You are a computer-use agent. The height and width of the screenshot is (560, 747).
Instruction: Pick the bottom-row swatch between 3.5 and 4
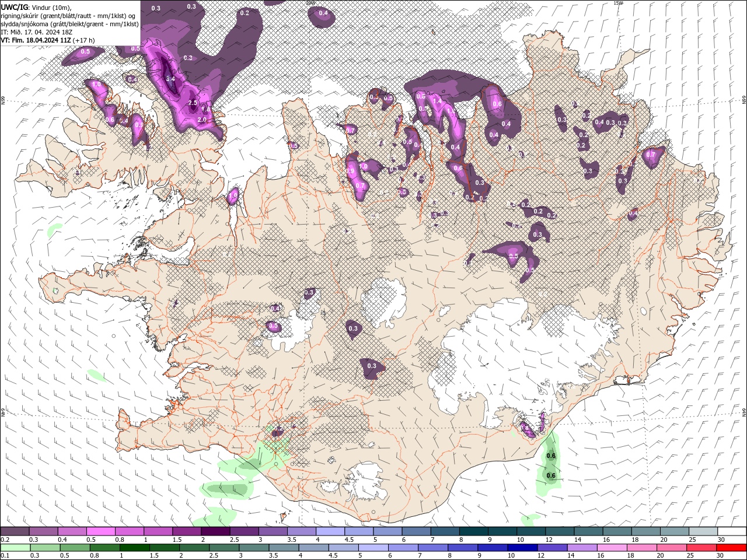(x=284, y=548)
